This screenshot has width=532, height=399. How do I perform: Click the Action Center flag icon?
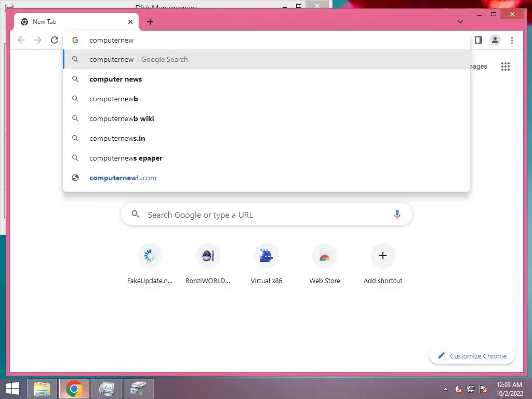pos(483,389)
